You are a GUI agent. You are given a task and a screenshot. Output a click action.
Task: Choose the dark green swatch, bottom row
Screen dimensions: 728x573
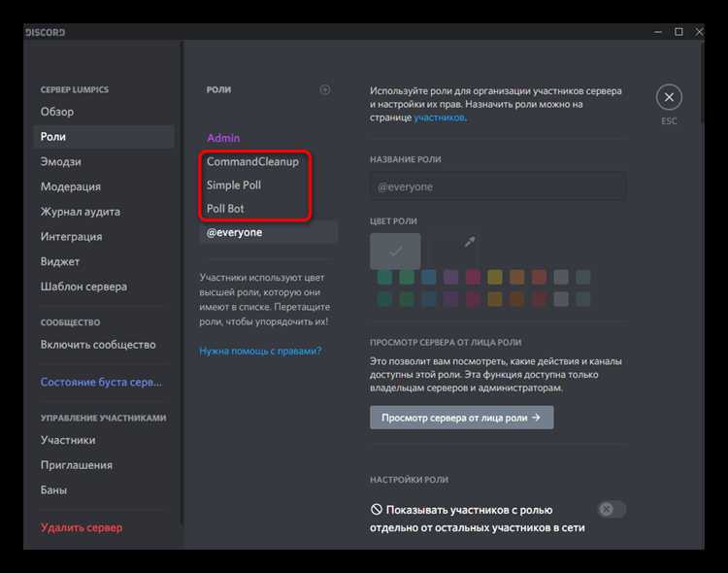(407, 299)
